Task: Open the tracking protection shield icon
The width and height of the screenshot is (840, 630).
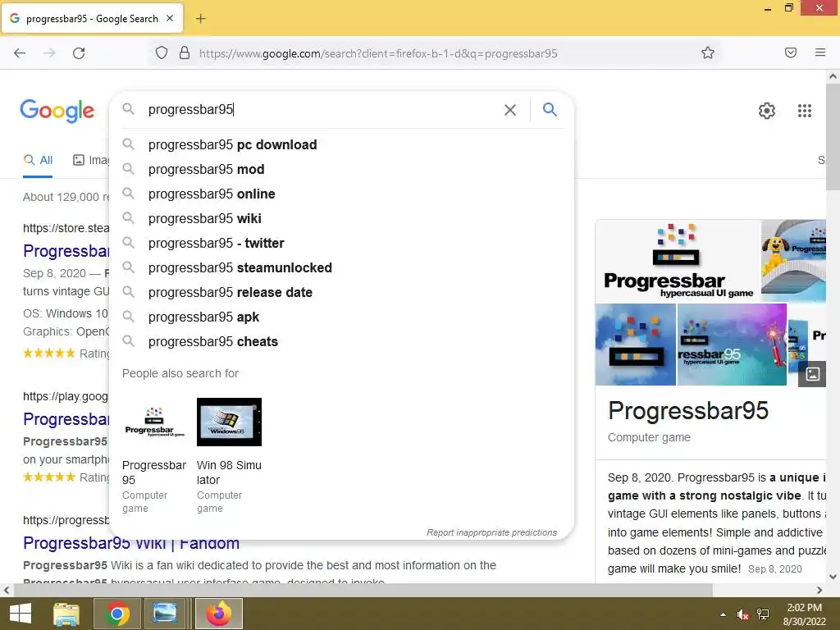Action: pyautogui.click(x=162, y=52)
